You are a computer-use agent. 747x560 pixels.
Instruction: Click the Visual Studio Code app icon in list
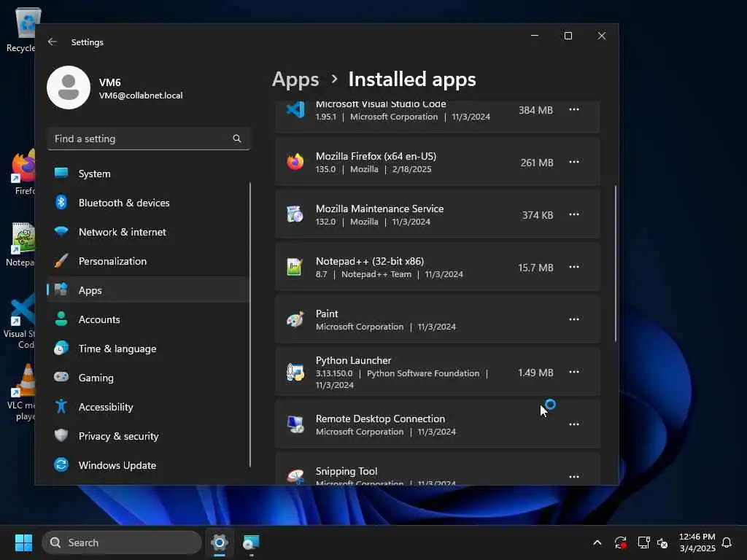coord(295,110)
